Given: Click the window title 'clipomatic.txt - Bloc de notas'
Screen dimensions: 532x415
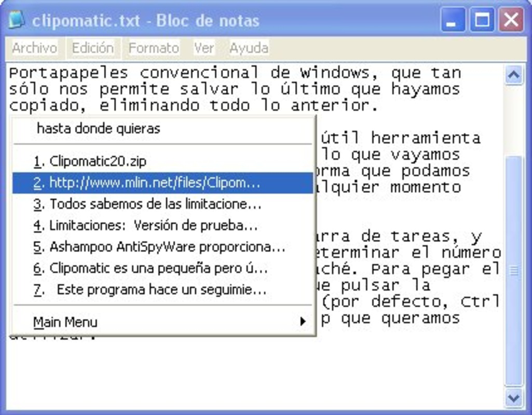Looking at the screenshot, I should 145,20.
